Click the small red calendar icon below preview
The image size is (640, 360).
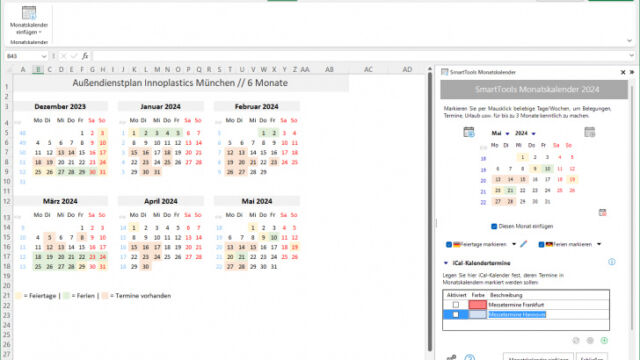(x=602, y=213)
